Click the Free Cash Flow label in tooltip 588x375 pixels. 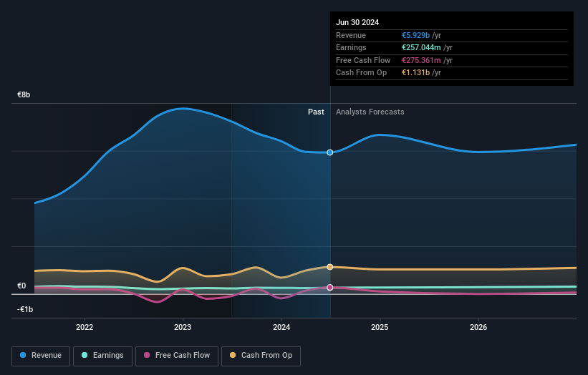pos(363,60)
